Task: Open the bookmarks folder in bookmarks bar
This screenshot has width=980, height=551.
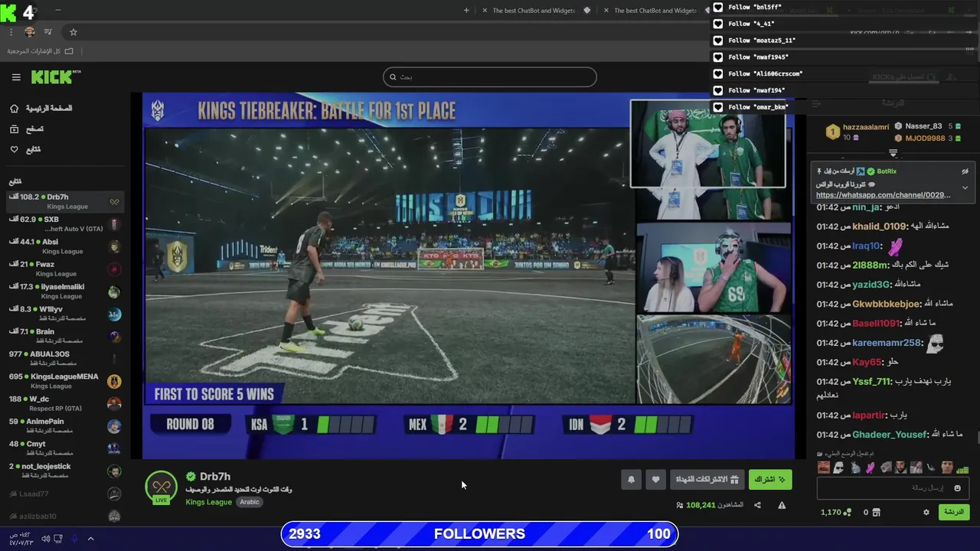Action: tap(40, 51)
